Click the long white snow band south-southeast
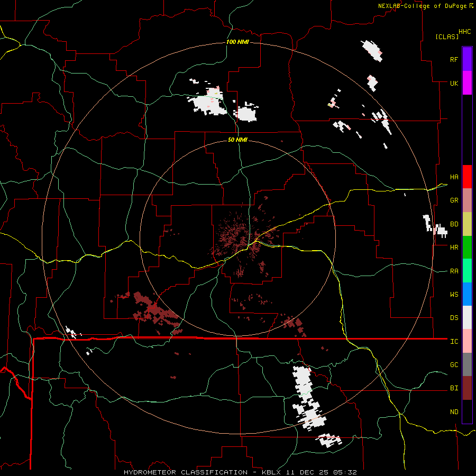Viewport: 476px width, 476px height. point(308,398)
